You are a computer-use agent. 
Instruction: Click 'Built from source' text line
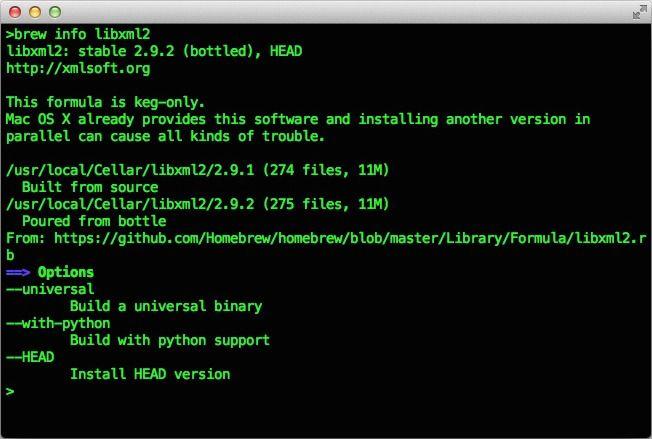90,187
